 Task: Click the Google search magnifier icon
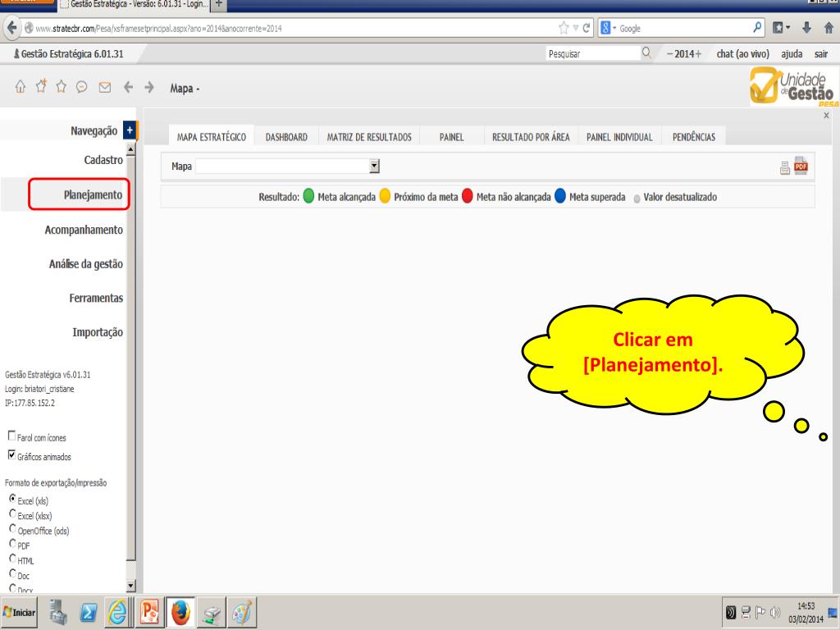pyautogui.click(x=757, y=27)
